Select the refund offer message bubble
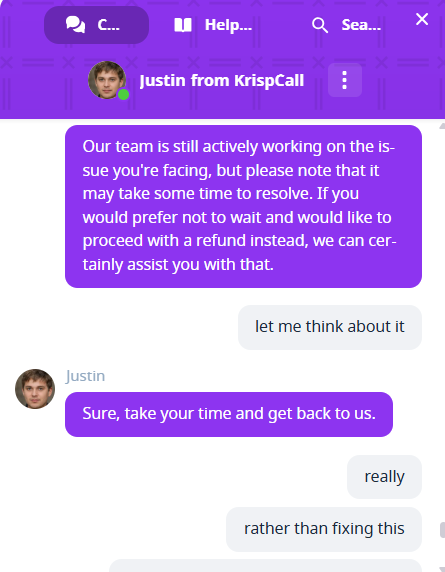The image size is (445, 572). [243, 206]
